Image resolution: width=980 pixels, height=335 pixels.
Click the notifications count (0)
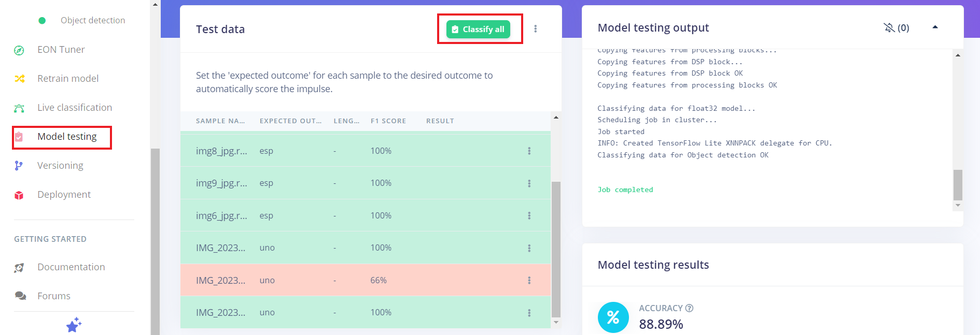click(x=903, y=28)
